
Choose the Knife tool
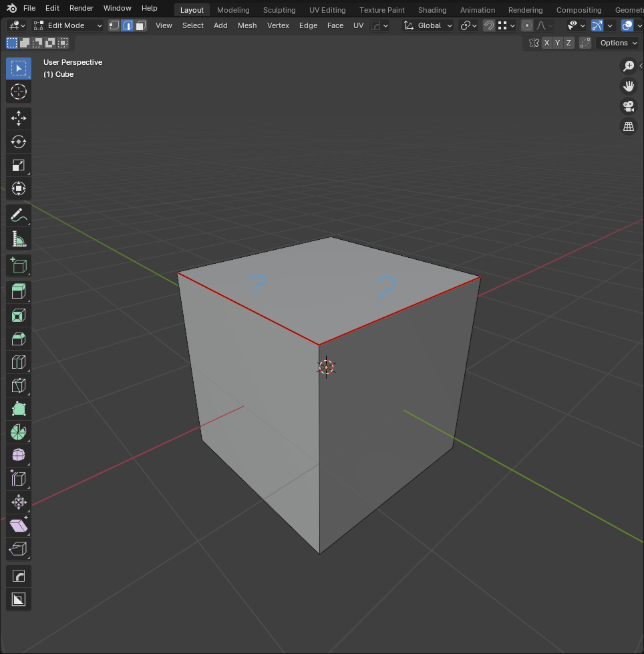tap(18, 385)
